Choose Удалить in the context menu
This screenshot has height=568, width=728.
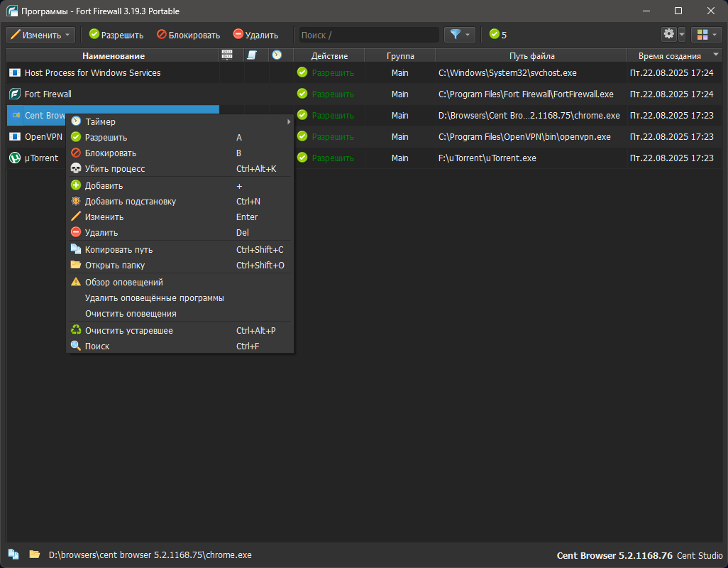coord(180,233)
